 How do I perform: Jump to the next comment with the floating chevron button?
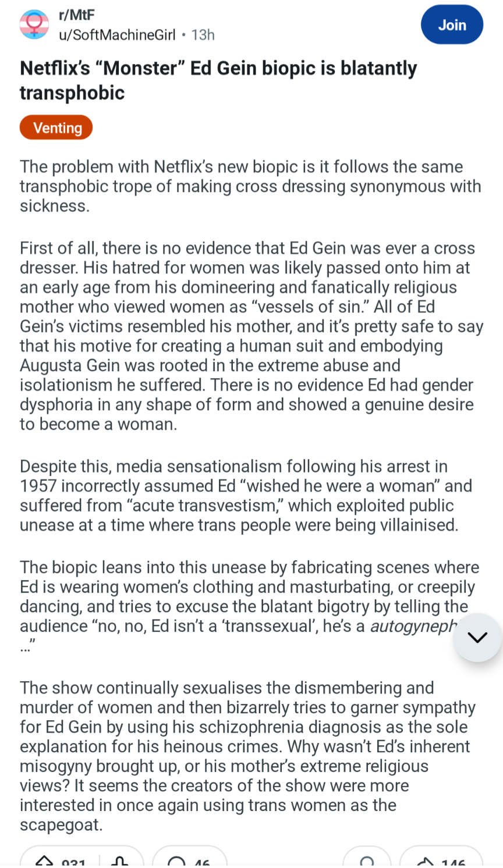(477, 638)
